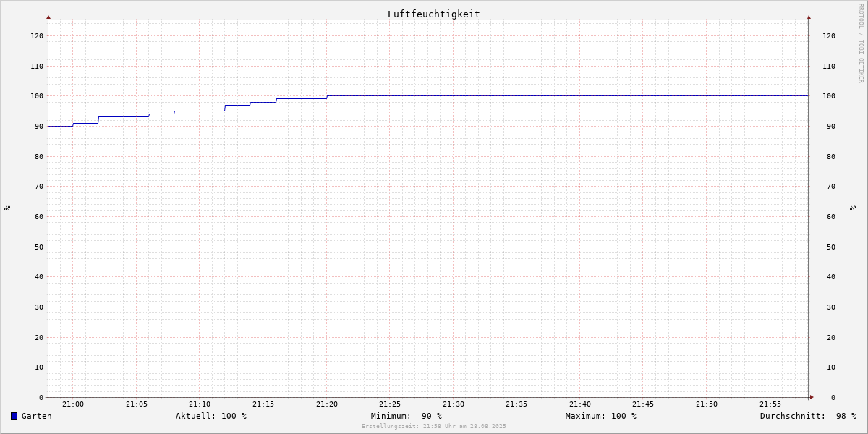This screenshot has height=434, width=868.
Task: Click the left axis 90 label
Action: point(39,126)
